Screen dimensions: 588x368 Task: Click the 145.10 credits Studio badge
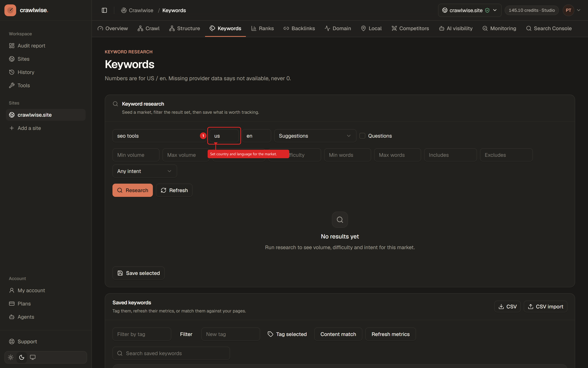[532, 10]
